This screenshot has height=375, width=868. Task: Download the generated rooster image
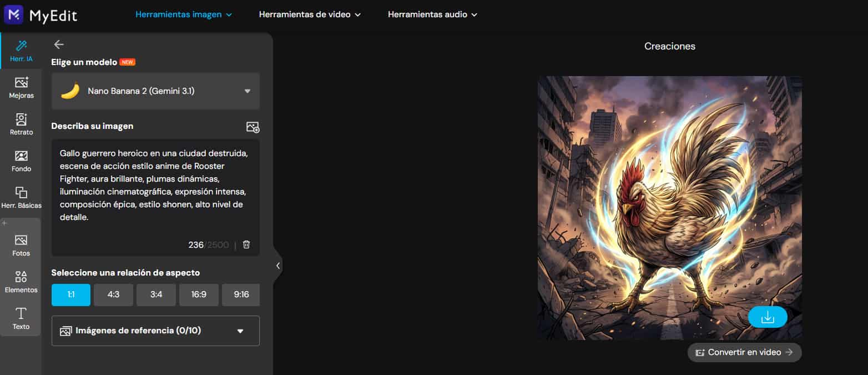pyautogui.click(x=768, y=317)
